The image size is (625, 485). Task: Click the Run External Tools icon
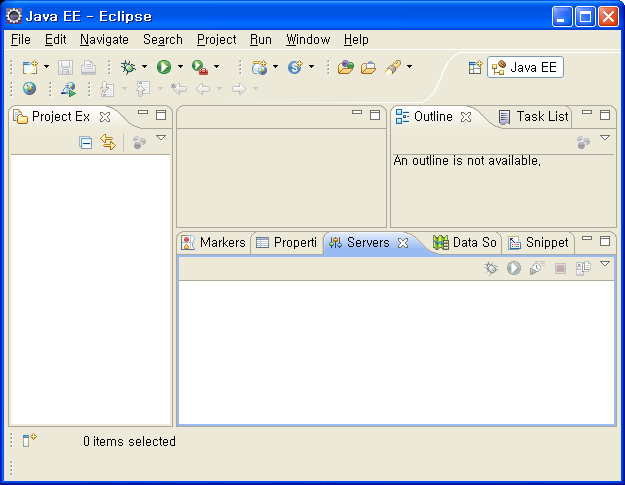pyautogui.click(x=200, y=67)
